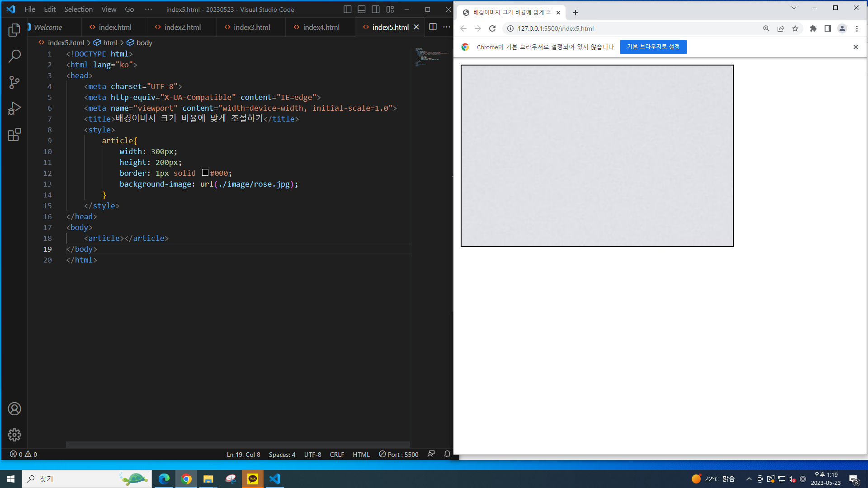Open Run and Debug view
868x488 pixels.
pos(14,108)
